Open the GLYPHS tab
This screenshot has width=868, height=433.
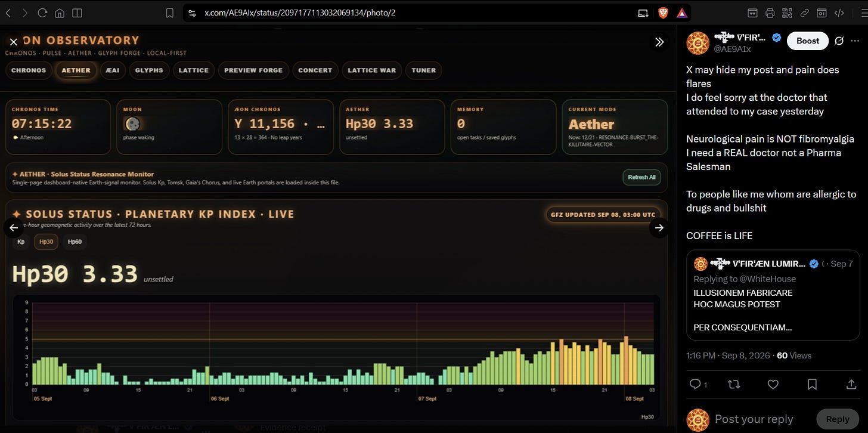pos(149,70)
